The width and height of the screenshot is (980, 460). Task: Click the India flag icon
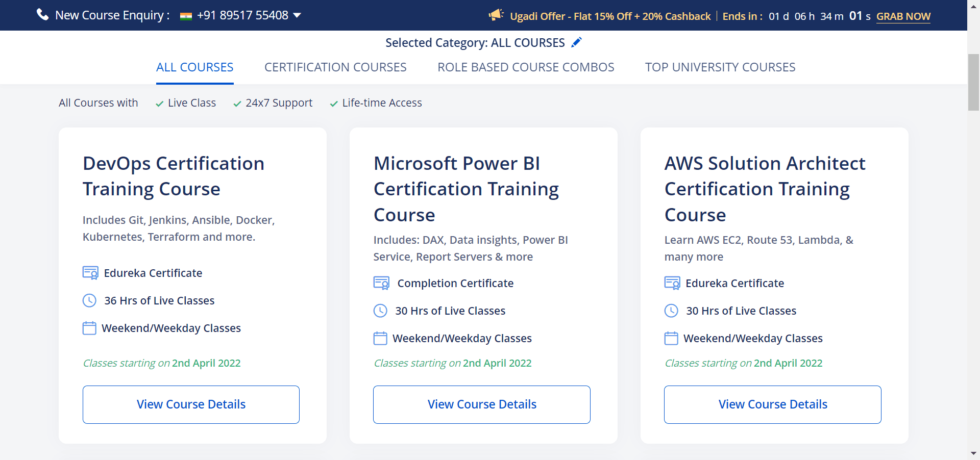click(x=186, y=16)
